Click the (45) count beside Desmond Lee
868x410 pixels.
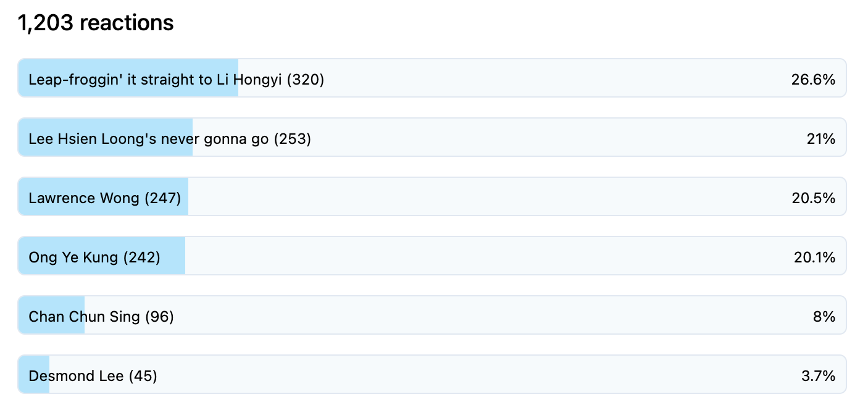[x=143, y=375]
